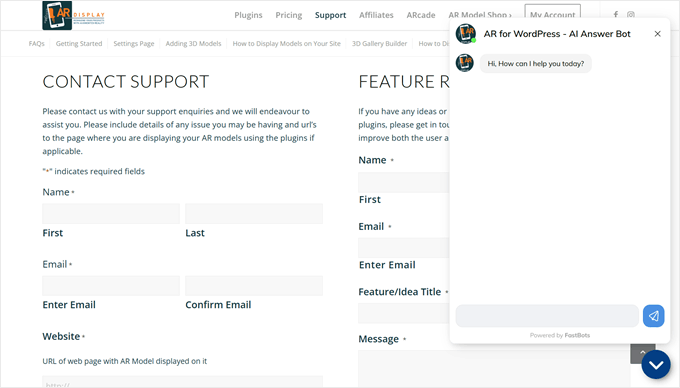
Task: Open the FastBots powered-by link
Action: pos(577,335)
